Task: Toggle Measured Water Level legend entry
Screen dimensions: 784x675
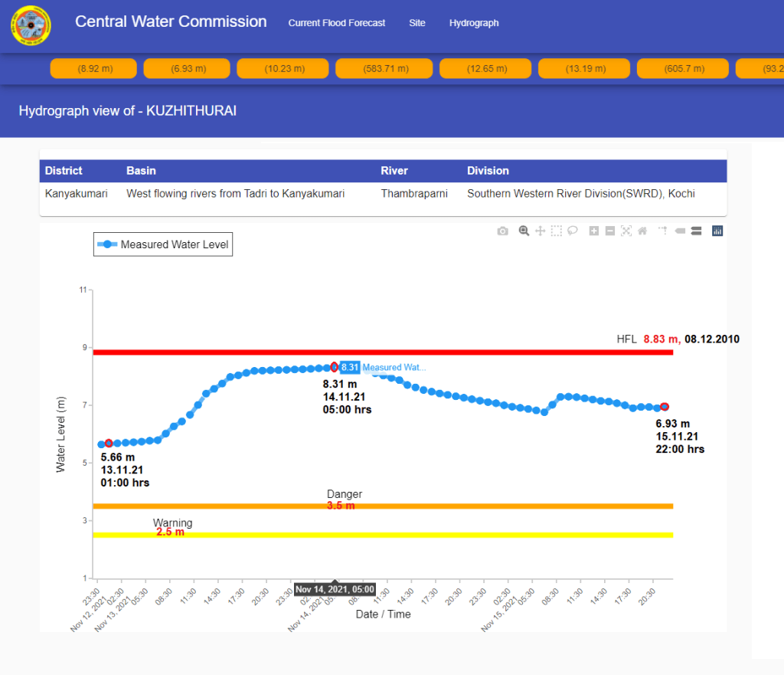Action: point(163,244)
